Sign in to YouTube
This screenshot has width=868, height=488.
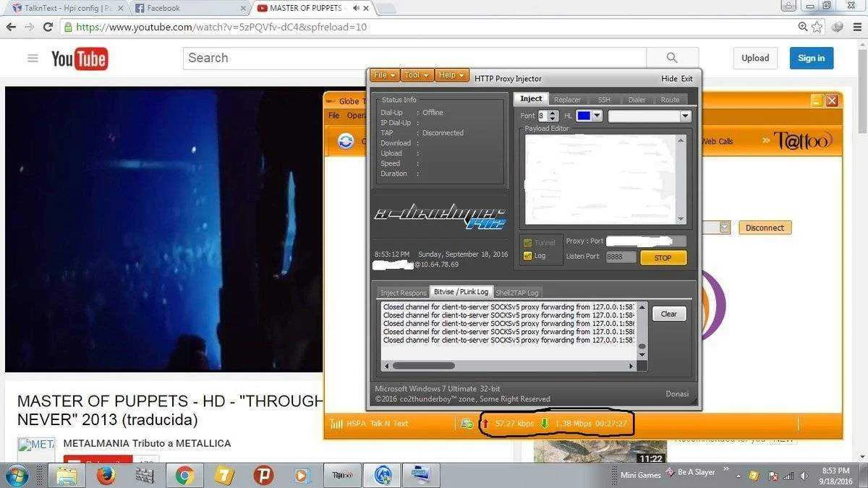(811, 58)
